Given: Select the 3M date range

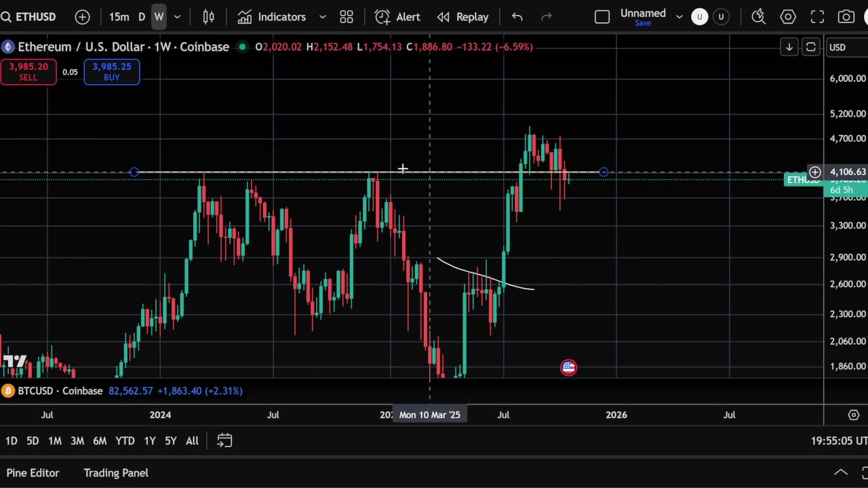Looking at the screenshot, I should 77,441.
